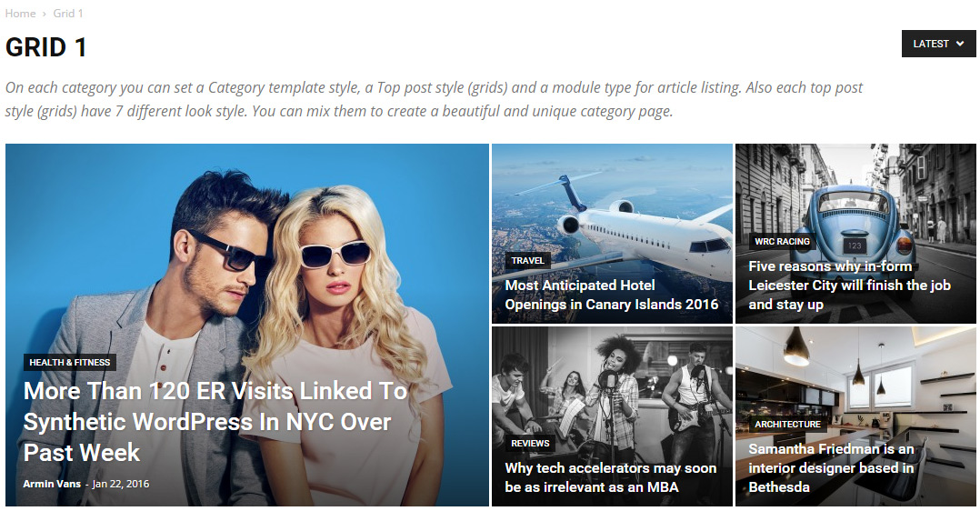Click the breadcrumb separator arrow
Viewport: 980px width, 511px height.
coord(45,14)
